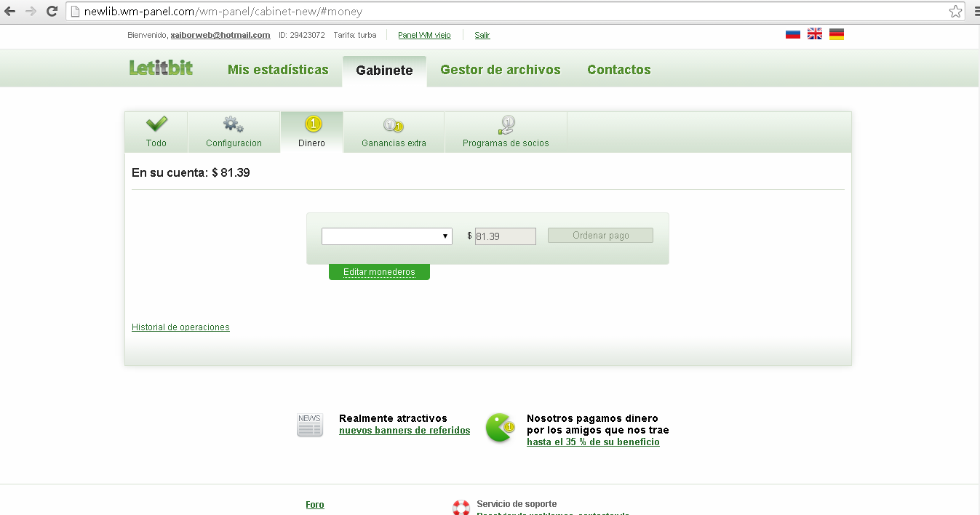Switch language with the UK flag
Image resolution: width=980 pixels, height=515 pixels.
[x=815, y=34]
